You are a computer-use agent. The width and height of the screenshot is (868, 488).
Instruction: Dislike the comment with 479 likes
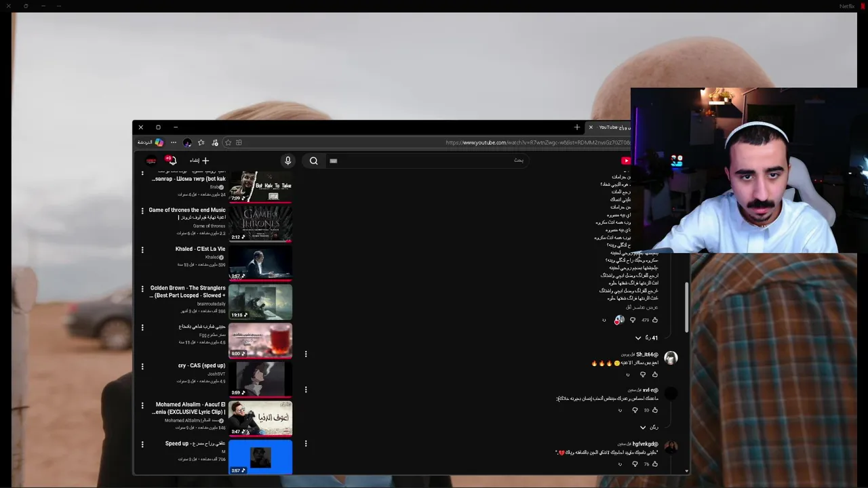coord(633,320)
